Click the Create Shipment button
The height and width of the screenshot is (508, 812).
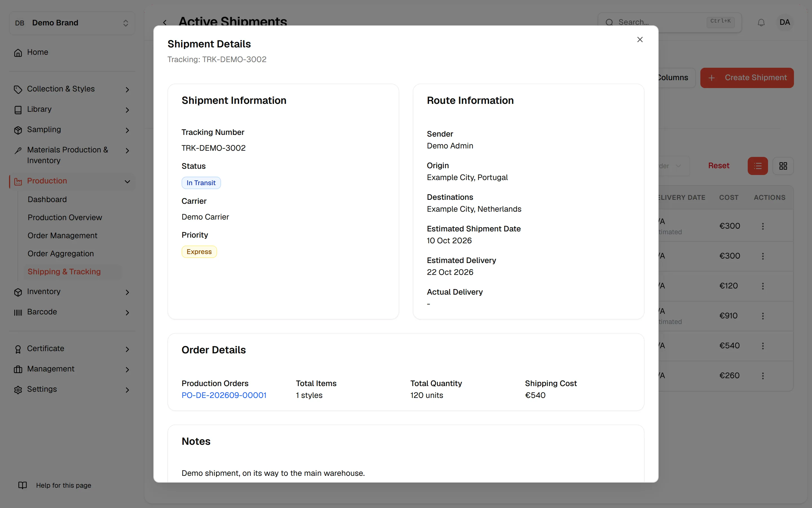(x=747, y=78)
